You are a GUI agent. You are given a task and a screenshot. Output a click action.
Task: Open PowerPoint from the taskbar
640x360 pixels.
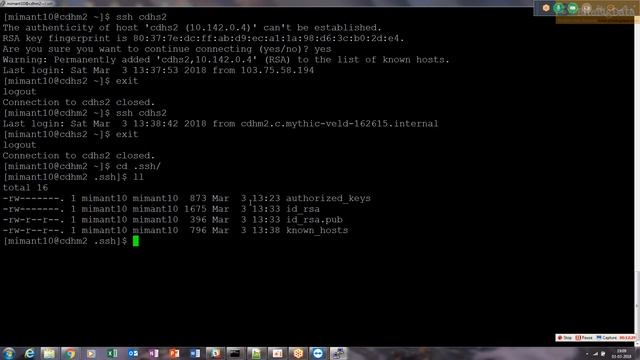pyautogui.click(x=174, y=353)
